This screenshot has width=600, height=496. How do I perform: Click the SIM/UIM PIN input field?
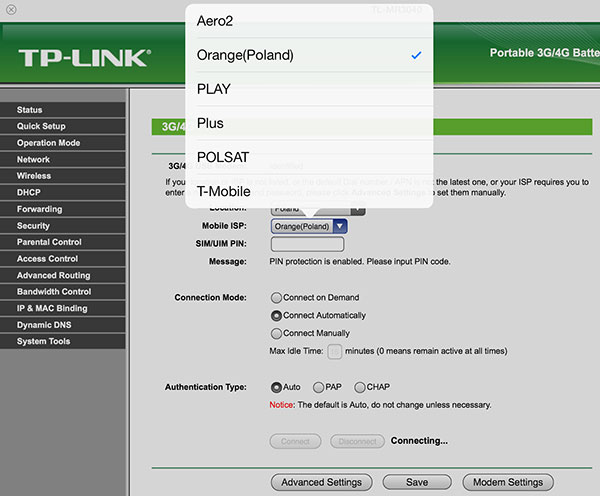307,244
